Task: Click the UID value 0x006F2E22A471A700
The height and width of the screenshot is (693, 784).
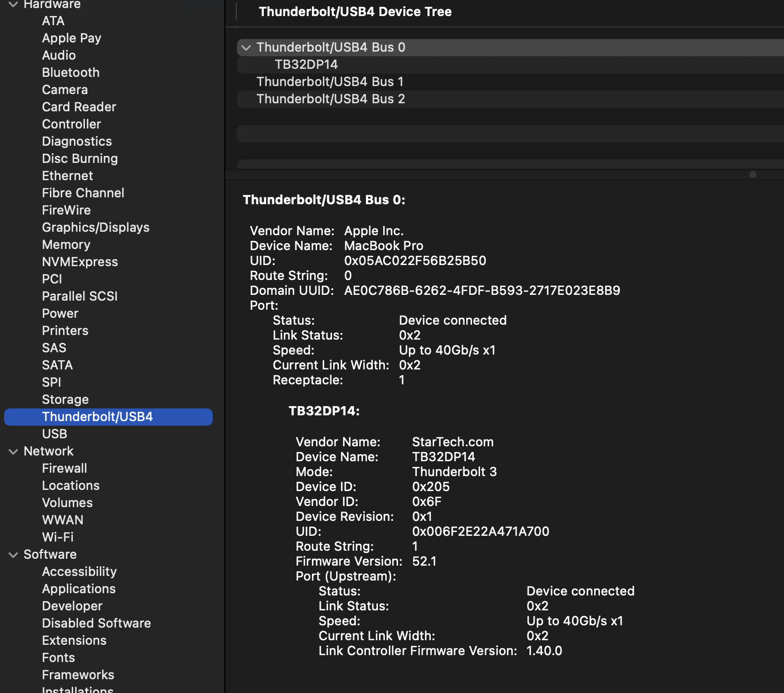Action: point(481,532)
